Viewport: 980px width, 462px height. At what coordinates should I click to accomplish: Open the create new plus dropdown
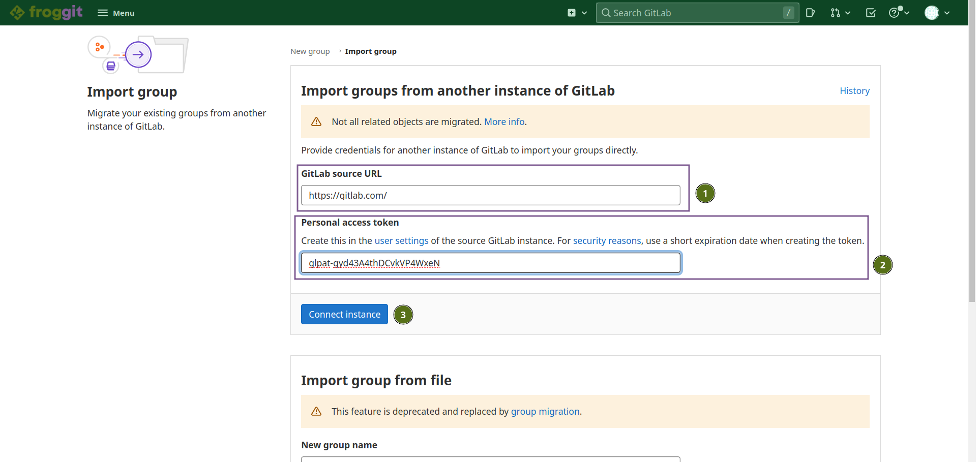[x=577, y=13]
